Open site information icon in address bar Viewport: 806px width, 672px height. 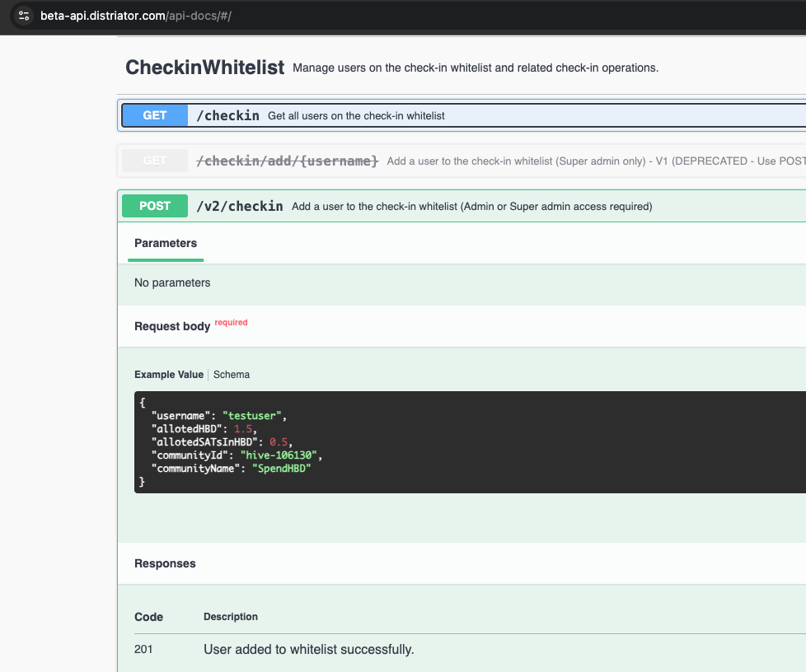(24, 16)
